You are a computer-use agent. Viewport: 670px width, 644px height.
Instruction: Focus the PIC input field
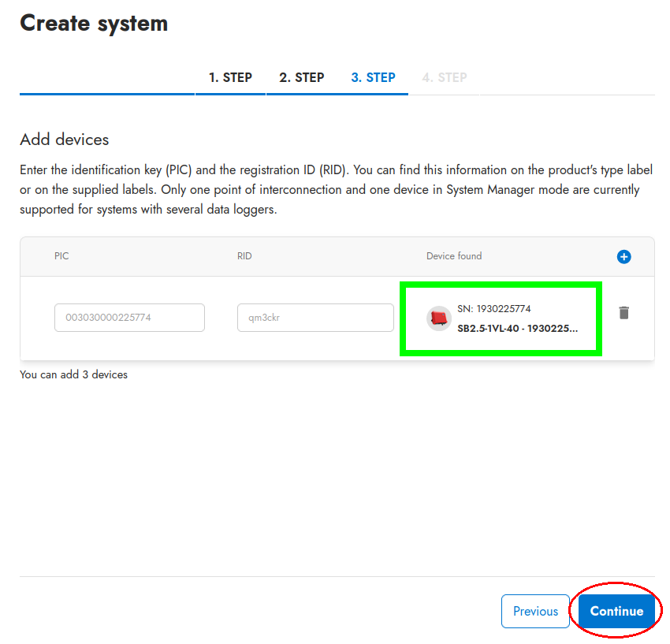click(x=129, y=318)
